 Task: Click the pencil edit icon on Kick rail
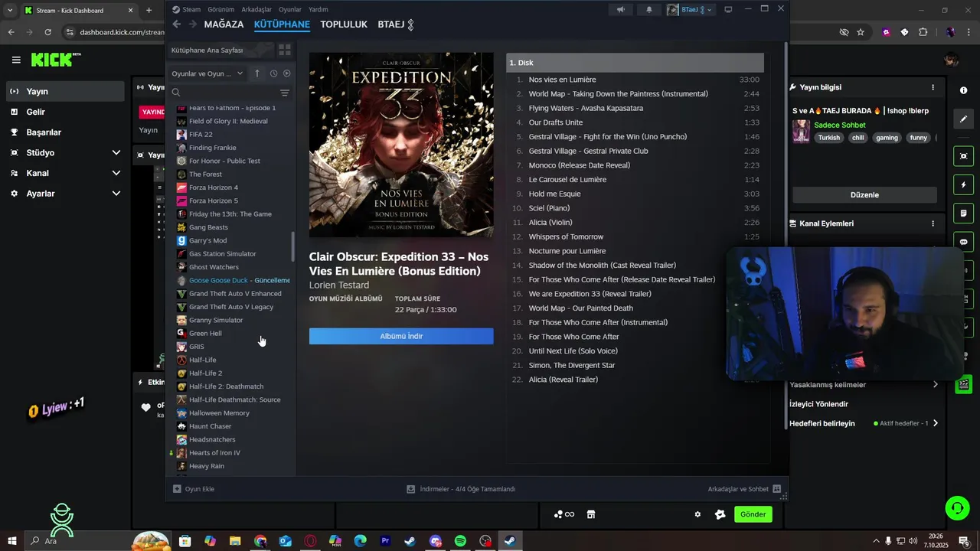click(x=963, y=119)
